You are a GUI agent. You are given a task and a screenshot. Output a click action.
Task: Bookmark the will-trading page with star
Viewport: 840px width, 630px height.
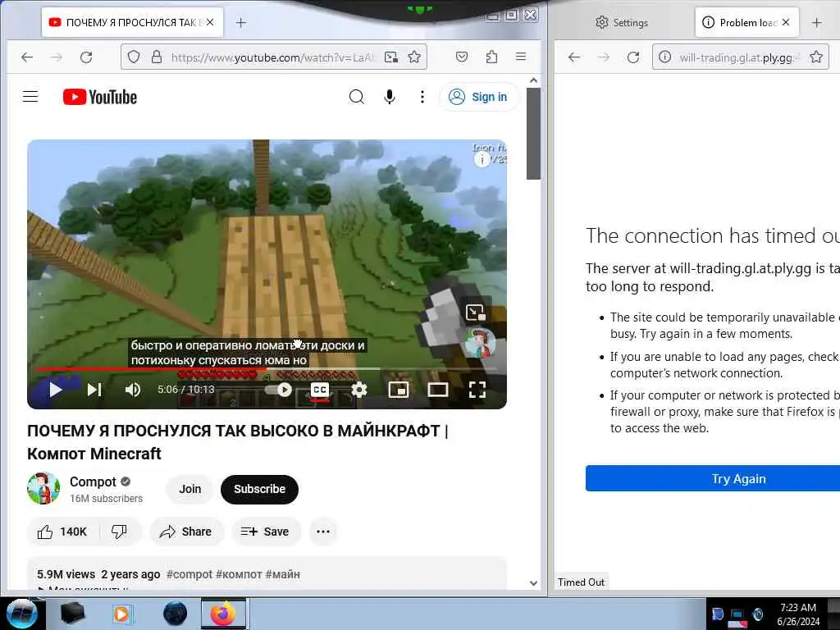(816, 57)
